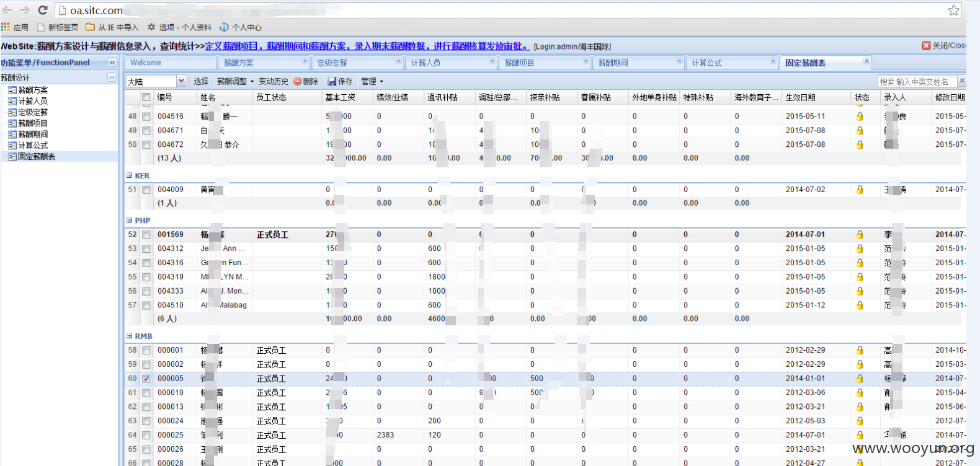Click the 保存 floppy disk save button
The height and width of the screenshot is (466, 980).
(x=340, y=81)
